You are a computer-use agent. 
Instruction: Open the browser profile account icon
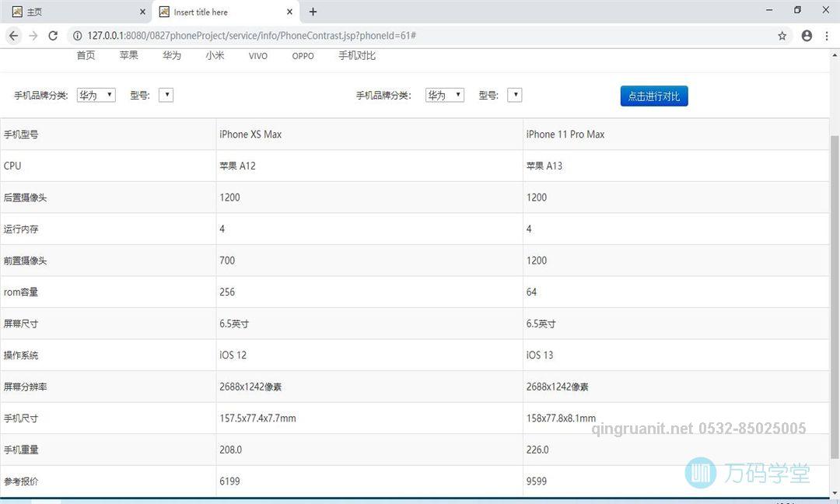[x=805, y=36]
